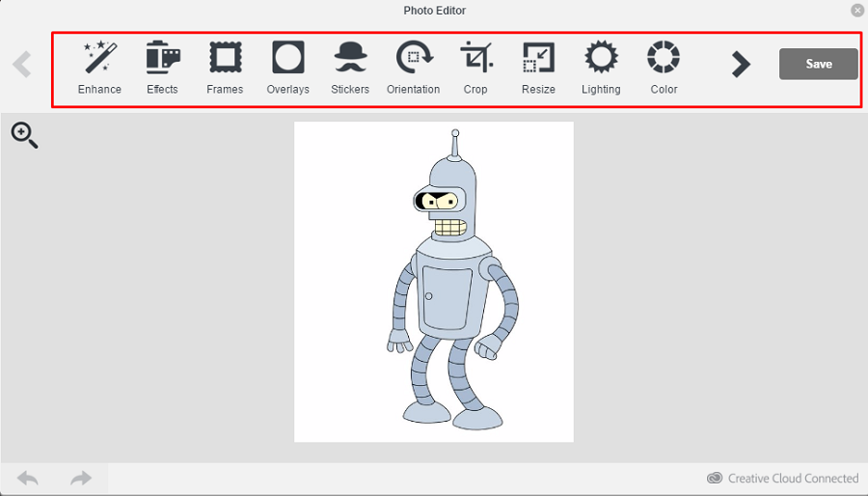
Task: Open the Resize tool
Action: [x=538, y=68]
